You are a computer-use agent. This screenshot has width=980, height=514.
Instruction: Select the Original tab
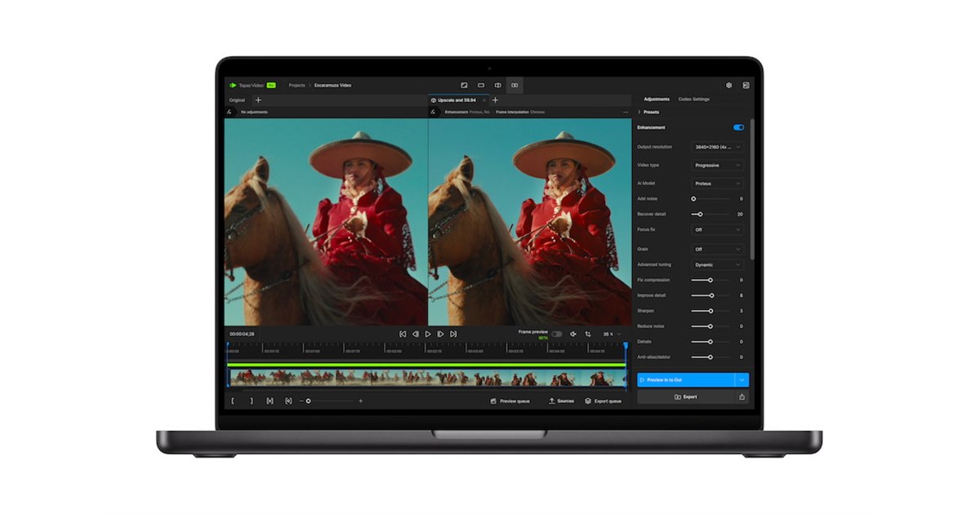(x=238, y=99)
